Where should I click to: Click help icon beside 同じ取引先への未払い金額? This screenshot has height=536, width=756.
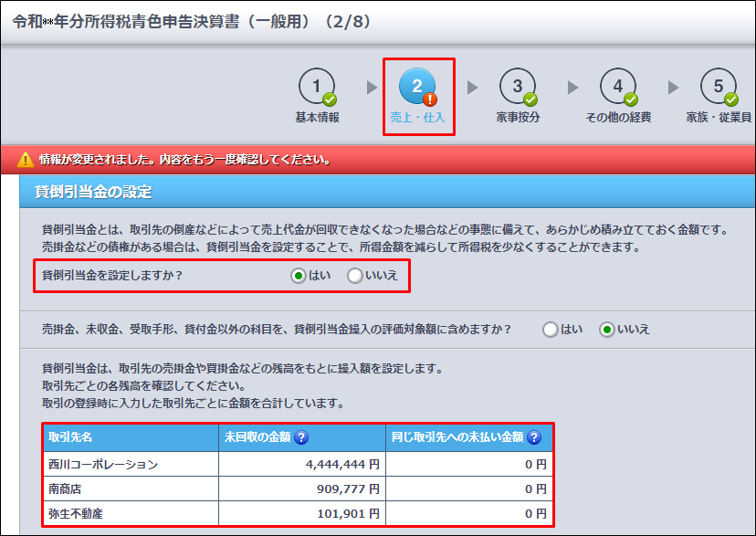click(x=534, y=437)
